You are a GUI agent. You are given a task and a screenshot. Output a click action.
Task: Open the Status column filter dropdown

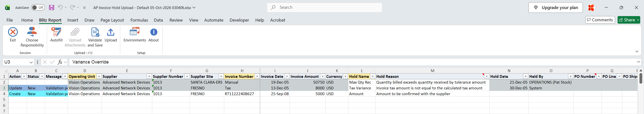tap(42, 76)
